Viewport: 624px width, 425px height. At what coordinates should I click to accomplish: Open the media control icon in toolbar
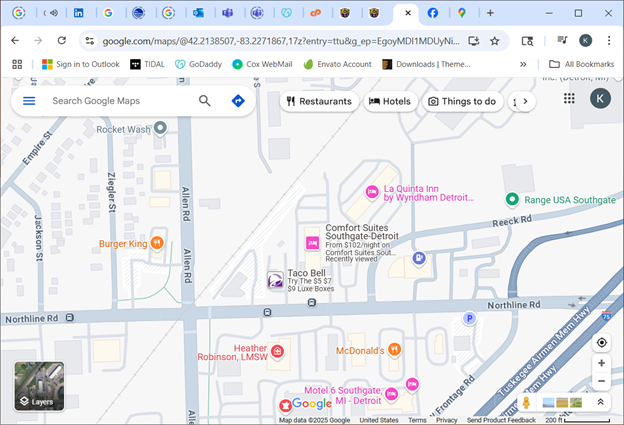pos(562,40)
